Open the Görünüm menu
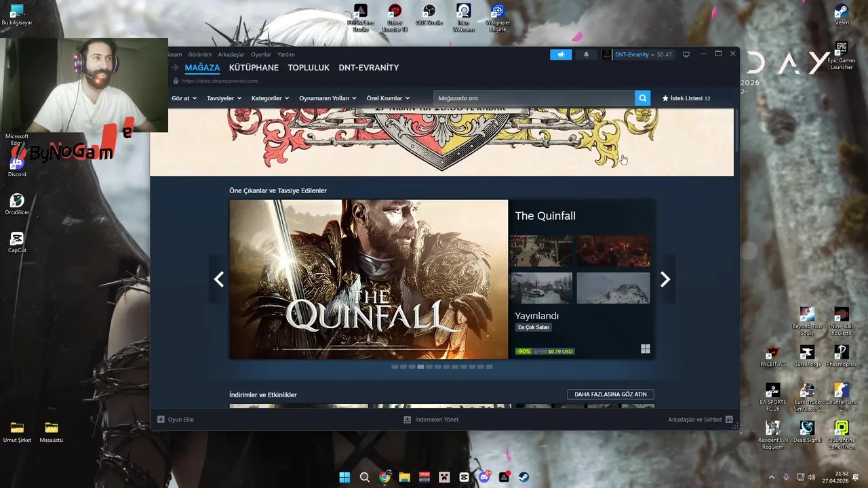Viewport: 868px width, 488px height. coord(200,54)
